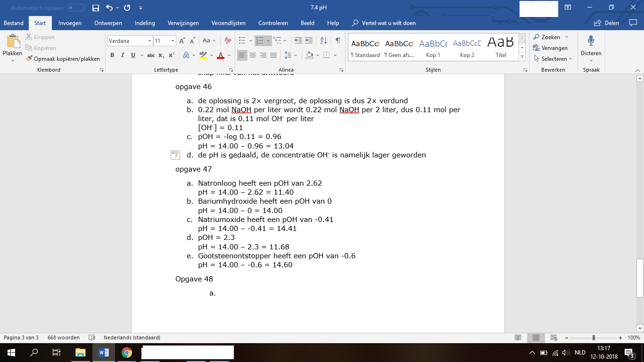Click the Undo arrow icon
Screen dimensions: 644x362
coord(109,8)
